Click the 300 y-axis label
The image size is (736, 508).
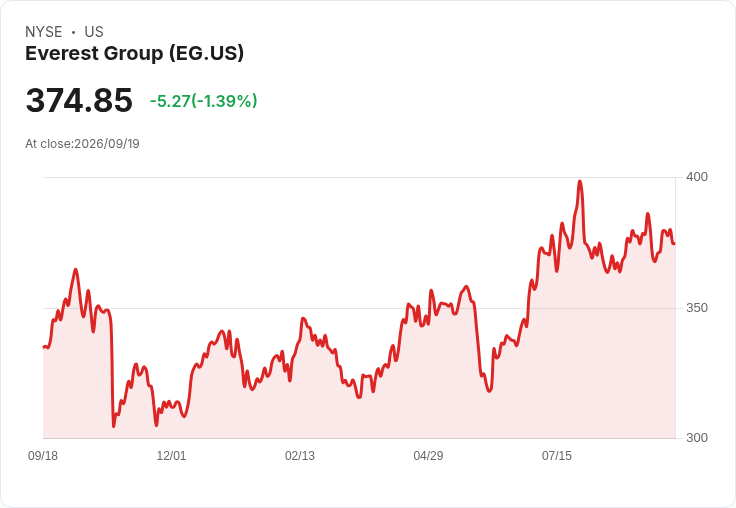pyautogui.click(x=697, y=438)
